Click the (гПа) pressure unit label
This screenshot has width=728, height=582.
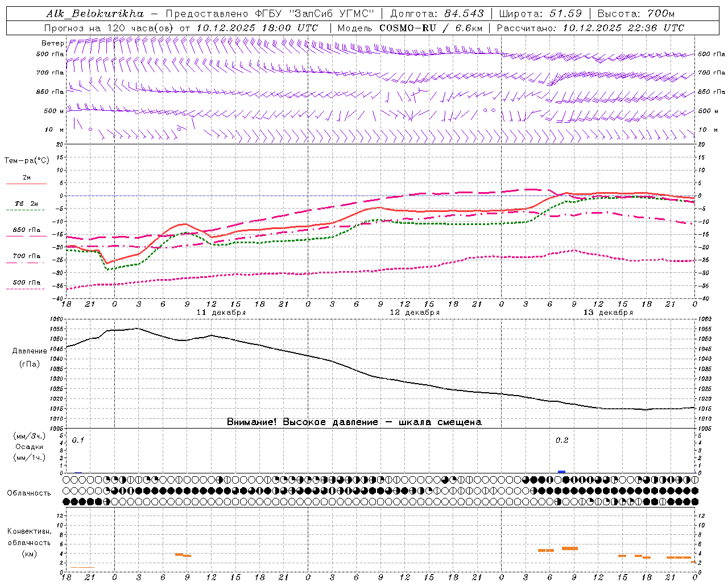pyautogui.click(x=30, y=364)
